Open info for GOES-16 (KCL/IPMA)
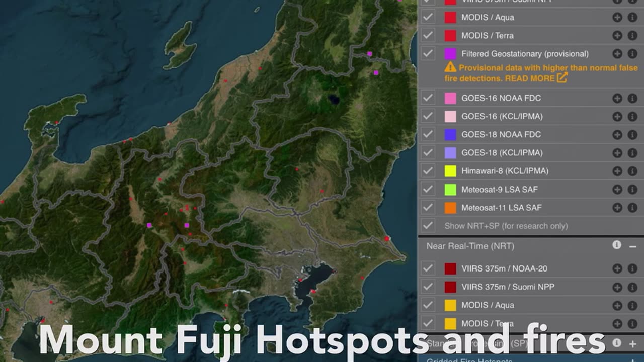644x362 pixels. pyautogui.click(x=632, y=116)
